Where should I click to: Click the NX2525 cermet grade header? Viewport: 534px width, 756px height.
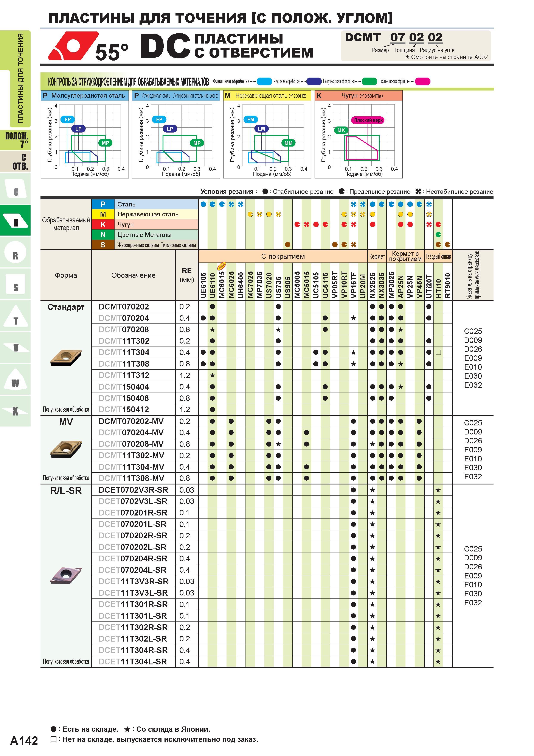point(373,285)
